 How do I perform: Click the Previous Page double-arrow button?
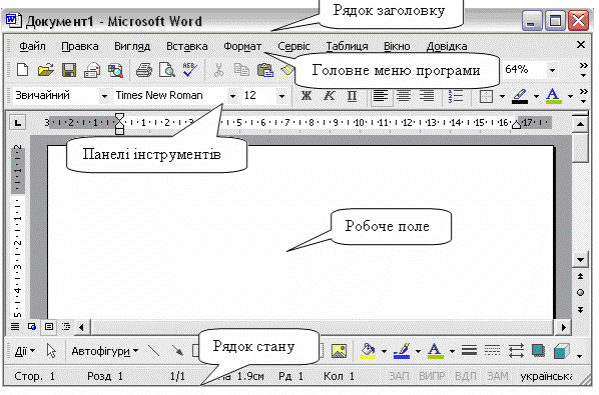click(x=580, y=276)
